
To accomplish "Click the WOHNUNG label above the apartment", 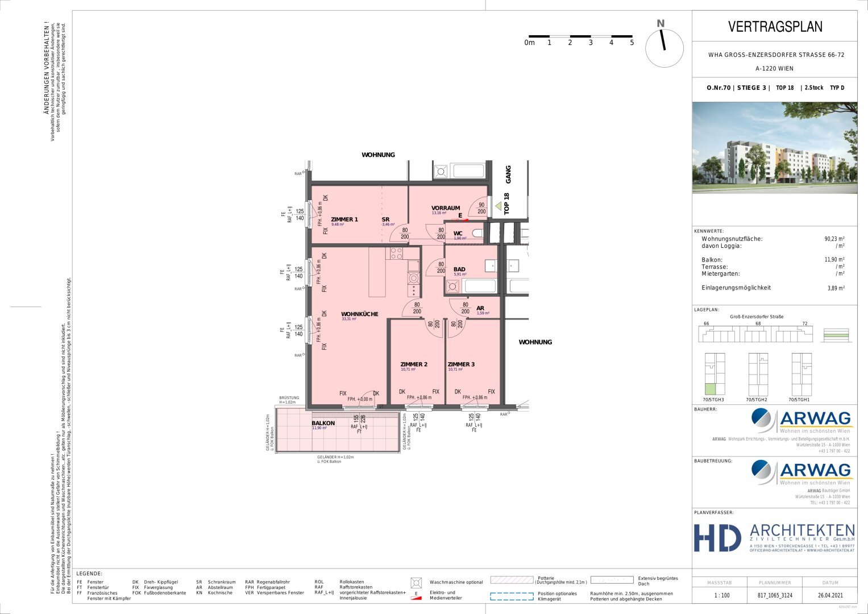I will click(378, 155).
